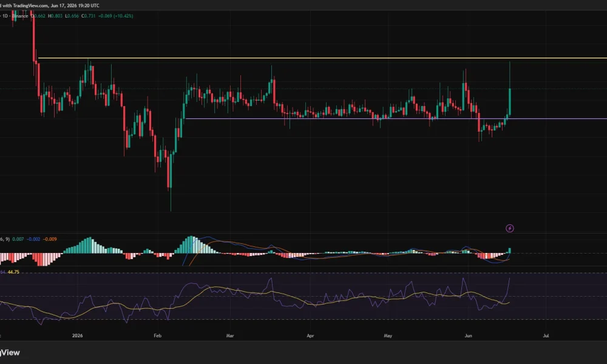
Task: Click the 'Apr' time axis label
Action: point(310,335)
